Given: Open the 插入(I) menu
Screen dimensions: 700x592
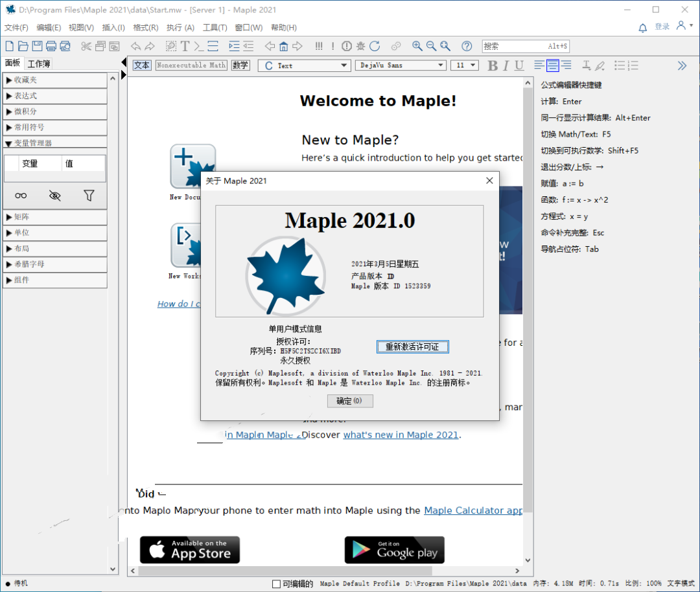Looking at the screenshot, I should coord(113,28).
